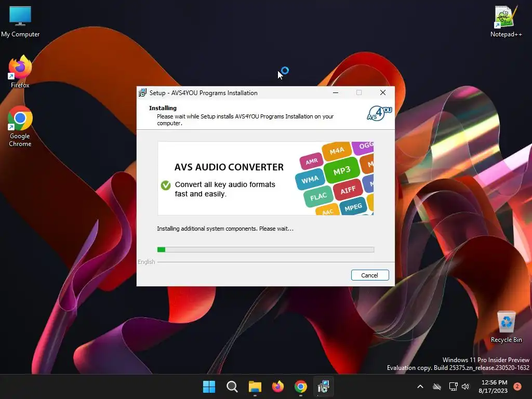Viewport: 532px width, 399px height.
Task: Click 'Convert all key audio formats' text
Action: (x=225, y=184)
